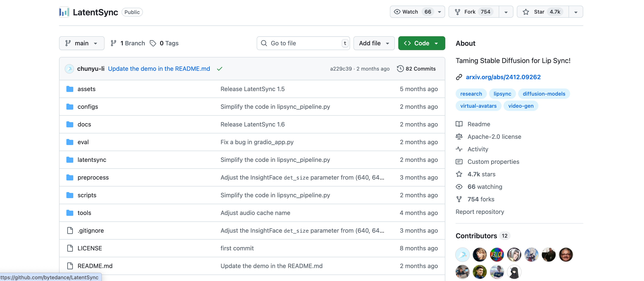The height and width of the screenshot is (281, 644).
Task: Open the star lists dropdown arrow
Action: coord(576,12)
